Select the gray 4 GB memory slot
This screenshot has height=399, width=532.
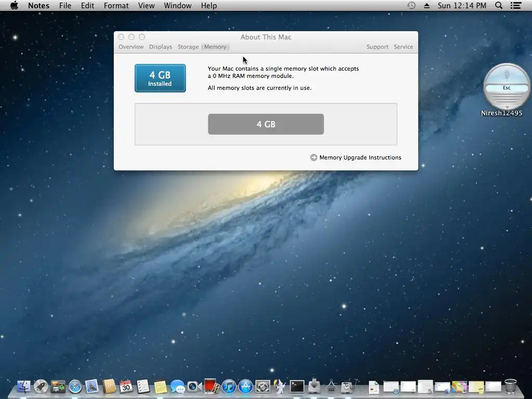pyautogui.click(x=265, y=124)
